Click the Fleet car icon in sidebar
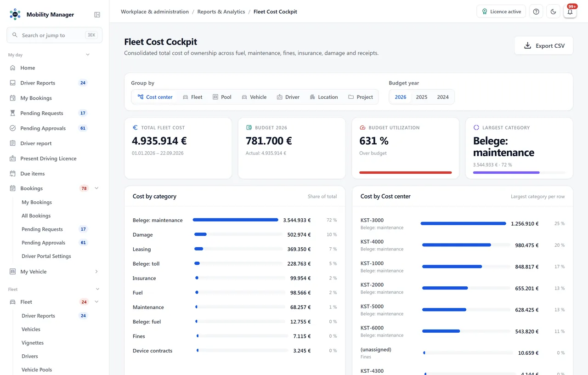The width and height of the screenshot is (588, 375). pyautogui.click(x=12, y=302)
